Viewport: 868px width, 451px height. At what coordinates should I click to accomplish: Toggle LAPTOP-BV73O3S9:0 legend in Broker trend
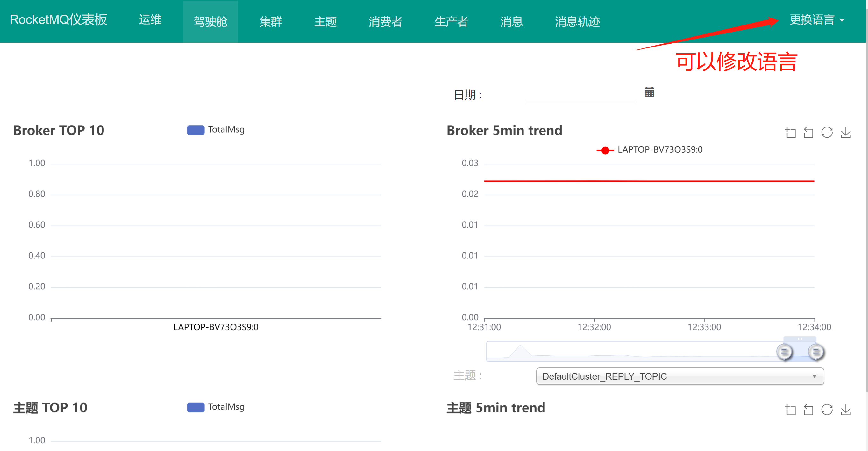point(649,150)
